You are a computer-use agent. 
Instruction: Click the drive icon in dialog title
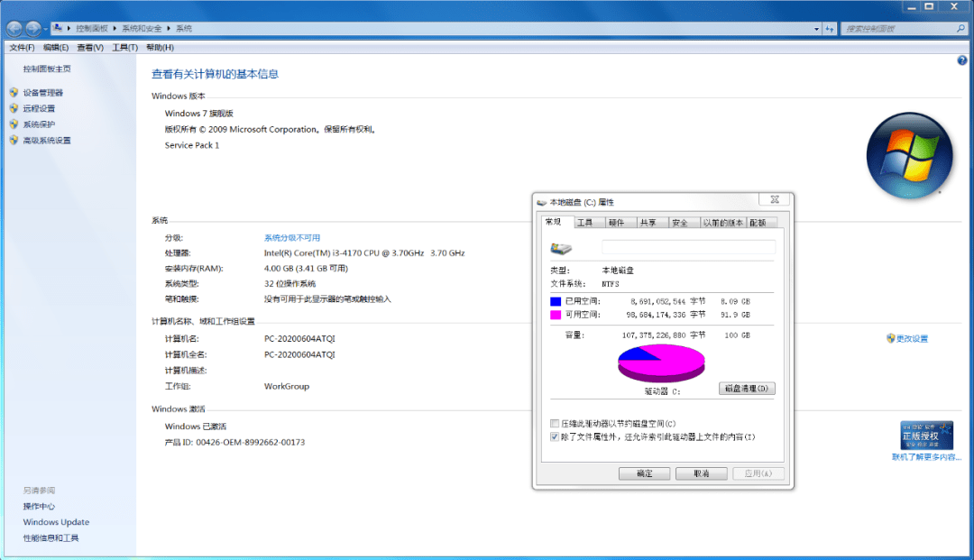pos(542,202)
